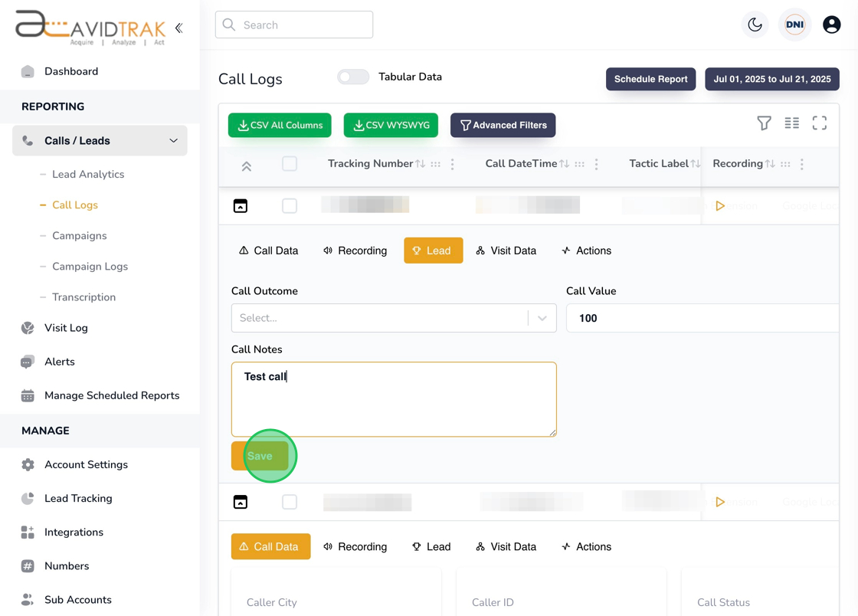Sort by Tracking Number column
The height and width of the screenshot is (616, 858).
click(421, 163)
